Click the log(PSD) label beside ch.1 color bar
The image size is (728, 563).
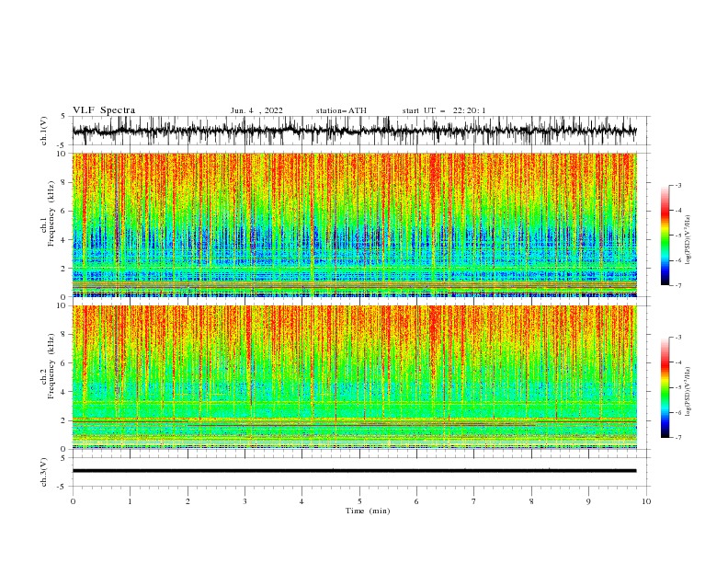coord(688,240)
